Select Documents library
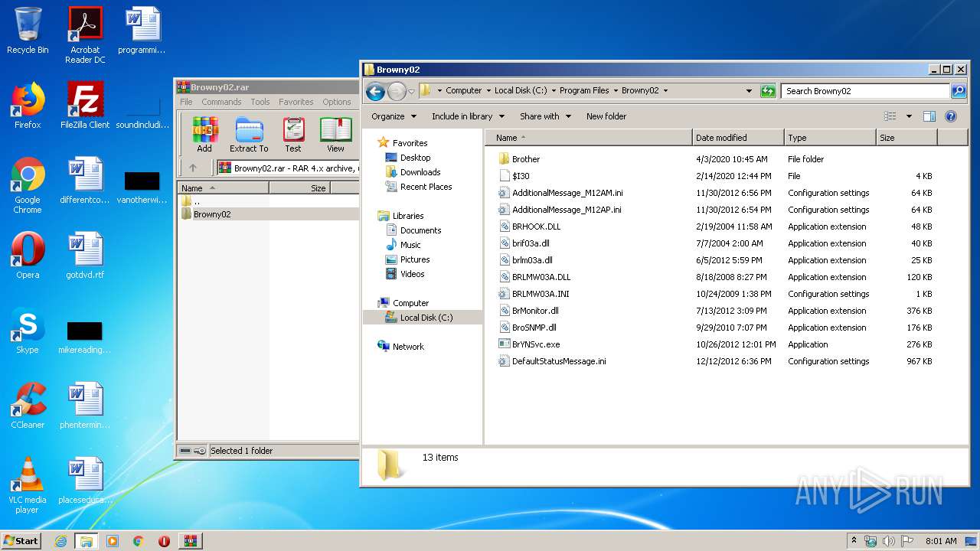 (420, 230)
